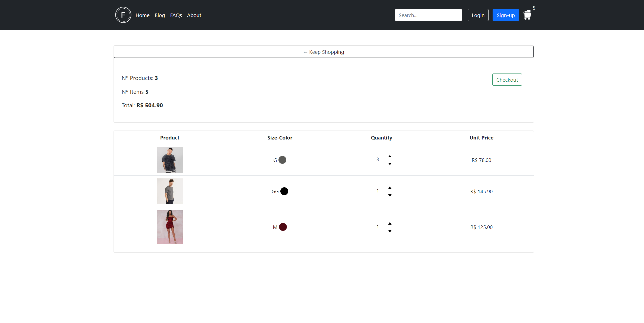Increase quantity of the R$ 78.00 product

coord(390,156)
